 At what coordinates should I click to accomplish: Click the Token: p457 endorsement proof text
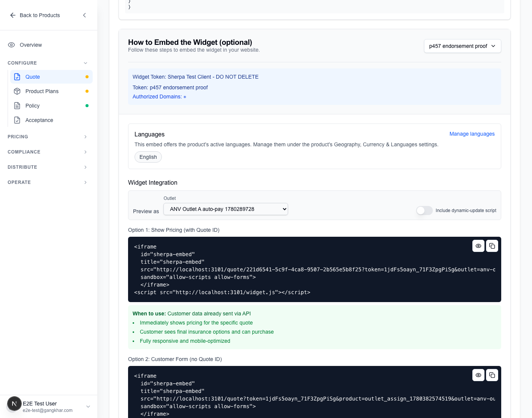click(x=170, y=87)
